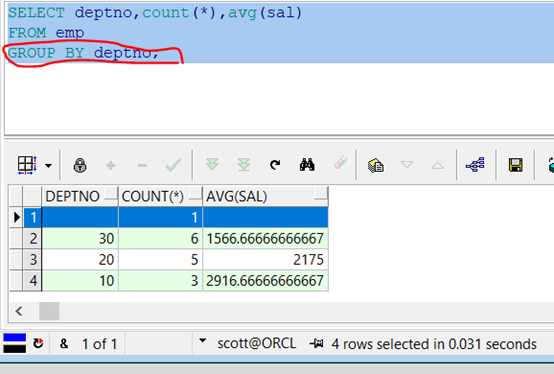Viewport: 554px width, 374px height.
Task: Click the delete record minus icon
Action: tap(142, 165)
